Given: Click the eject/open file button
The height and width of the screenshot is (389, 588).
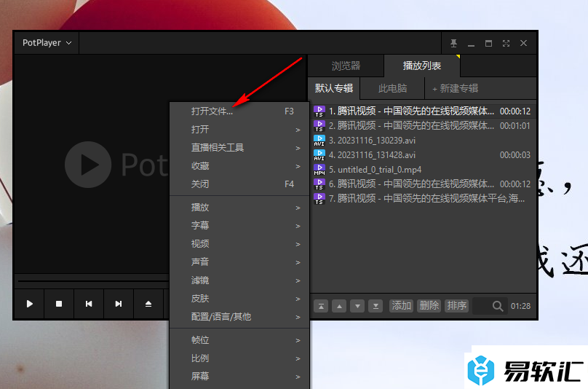Looking at the screenshot, I should tap(148, 303).
